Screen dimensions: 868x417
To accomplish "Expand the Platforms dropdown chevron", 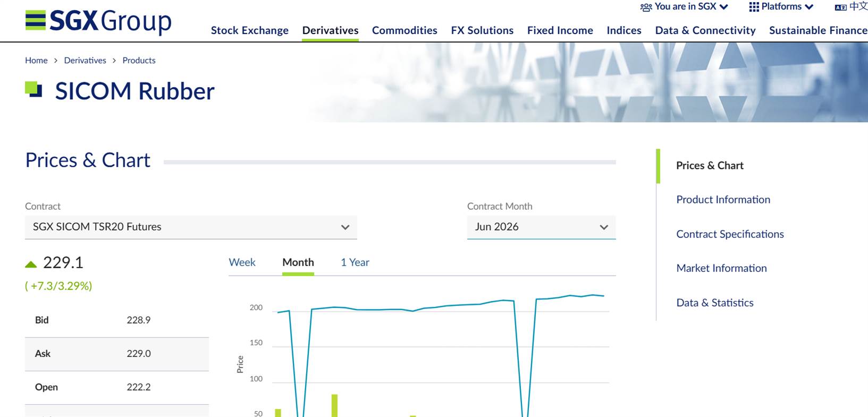I will [x=809, y=7].
